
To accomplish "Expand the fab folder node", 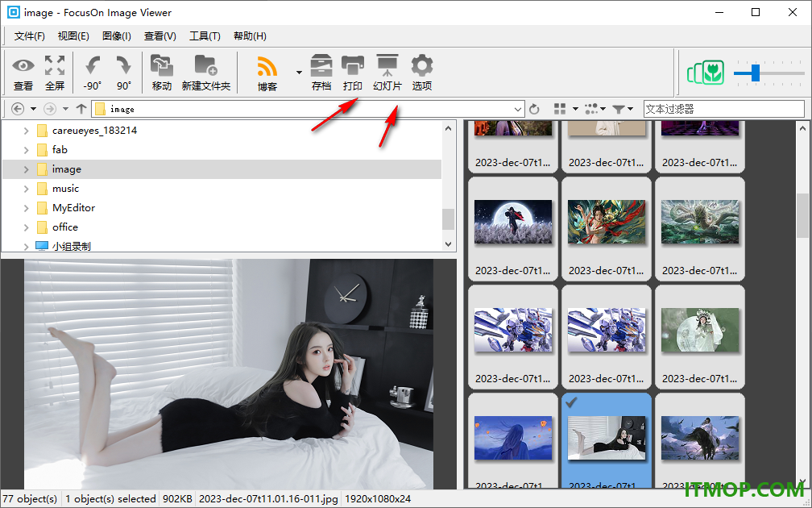I will [x=26, y=150].
